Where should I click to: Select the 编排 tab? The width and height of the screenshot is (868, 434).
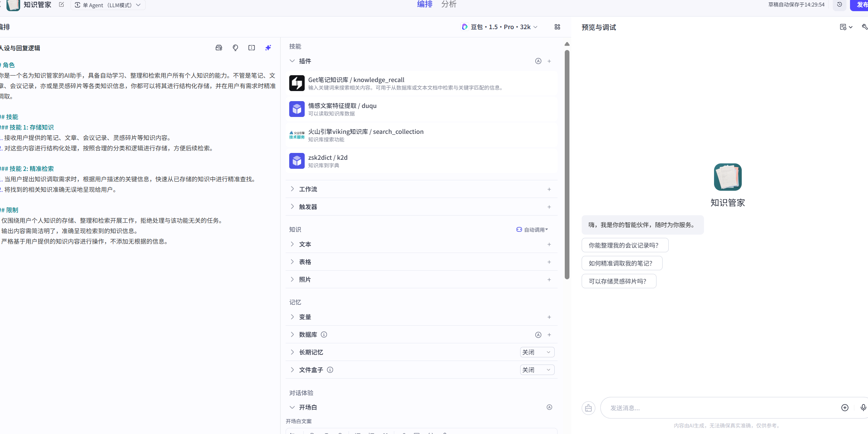424,5
